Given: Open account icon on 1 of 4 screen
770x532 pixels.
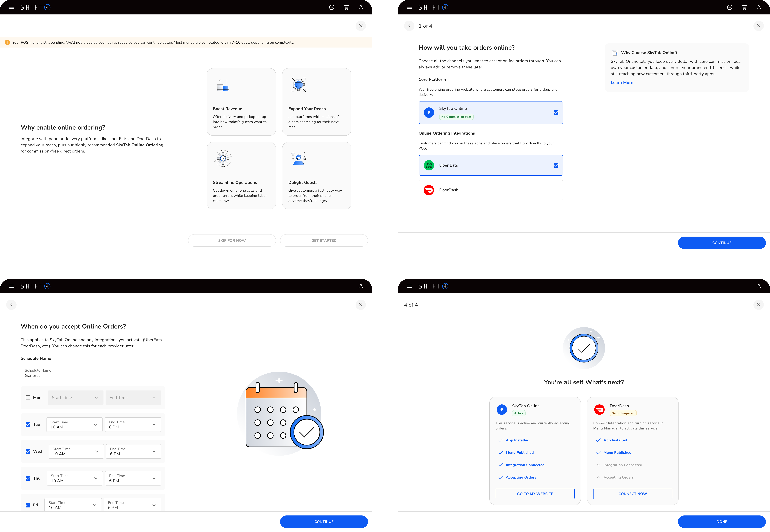Looking at the screenshot, I should click(x=758, y=7).
